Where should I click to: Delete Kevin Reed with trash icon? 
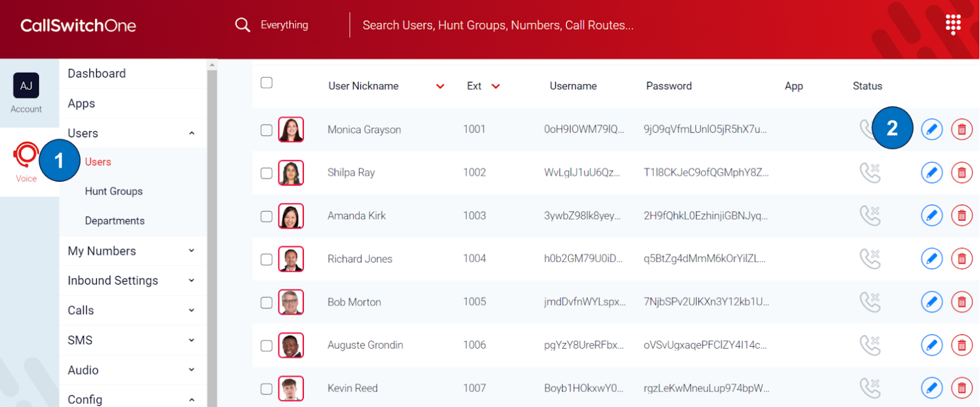962,388
